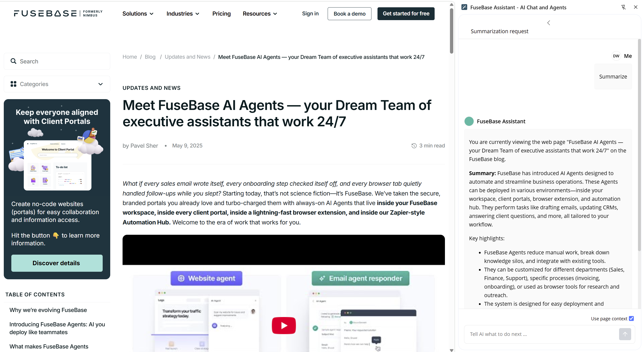Click the Summarize message bubble
The image size is (644, 352).
[613, 76]
